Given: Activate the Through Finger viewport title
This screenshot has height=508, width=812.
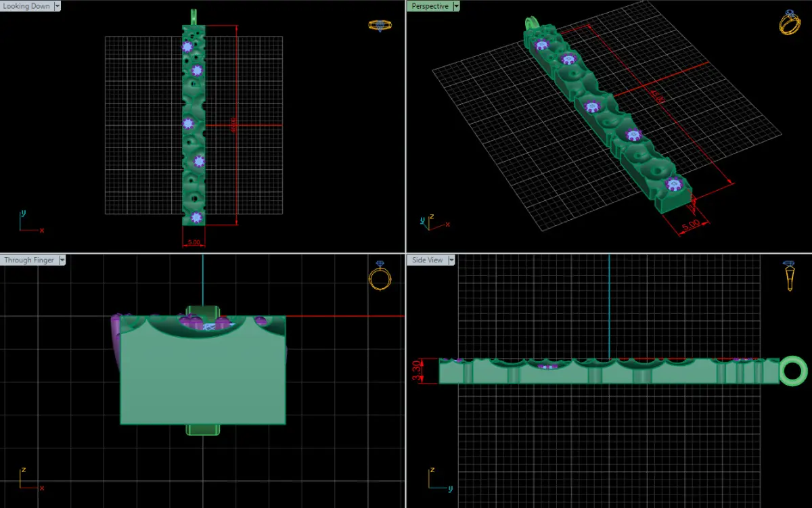Looking at the screenshot, I should (x=30, y=260).
